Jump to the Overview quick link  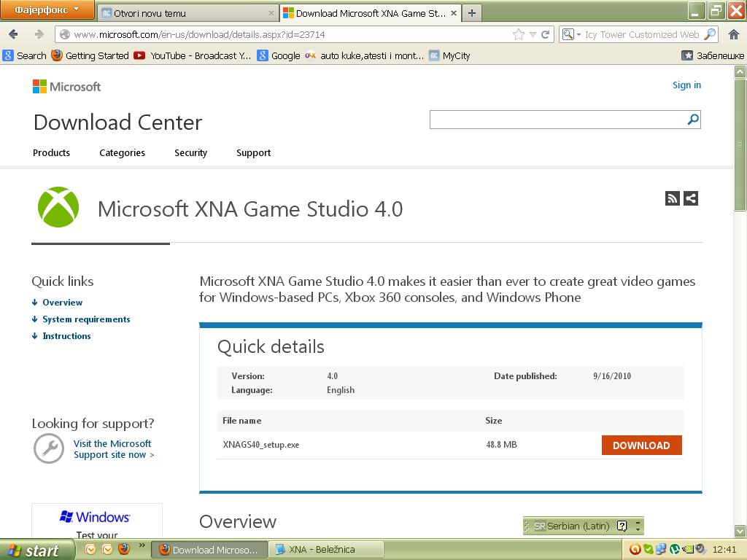tap(63, 303)
